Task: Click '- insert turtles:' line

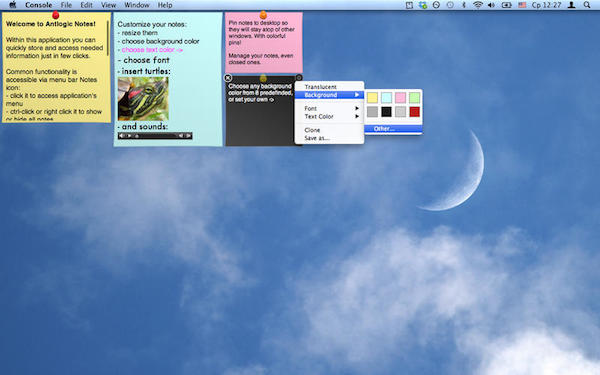Action: [x=144, y=71]
